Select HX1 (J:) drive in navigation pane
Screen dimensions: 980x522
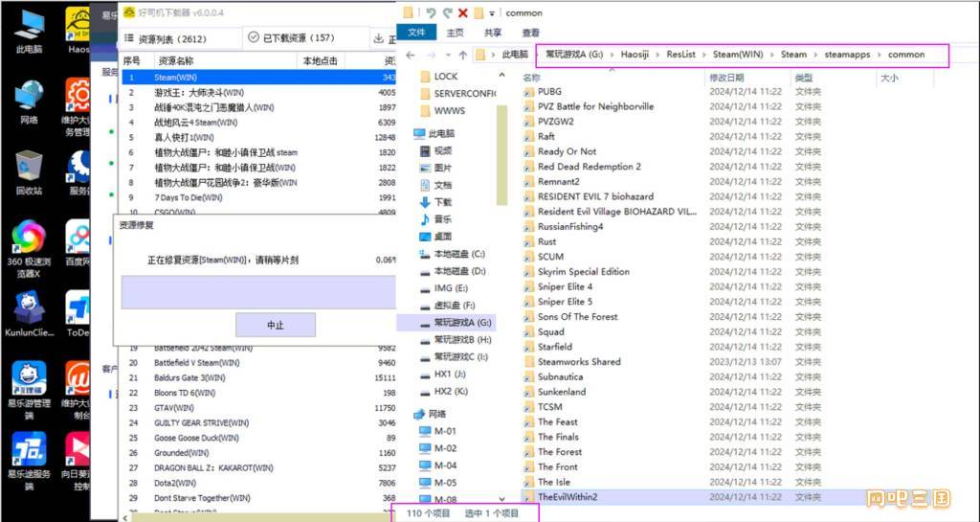[443, 374]
